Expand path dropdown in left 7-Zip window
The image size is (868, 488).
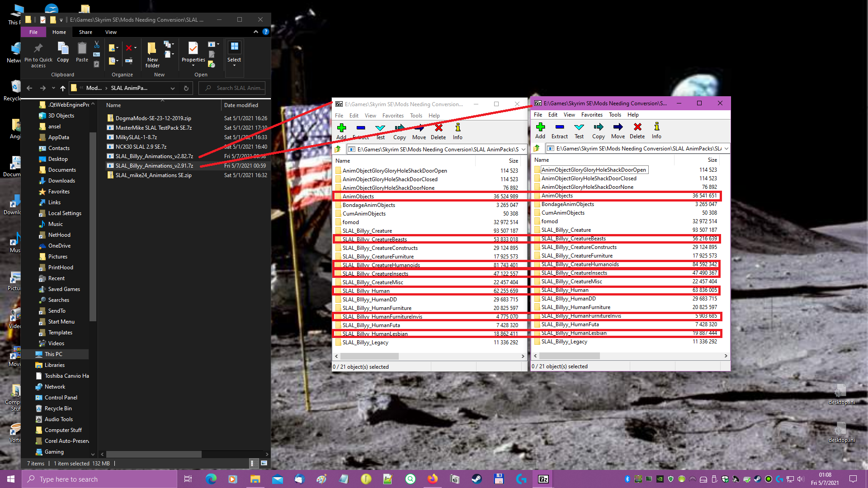[524, 149]
